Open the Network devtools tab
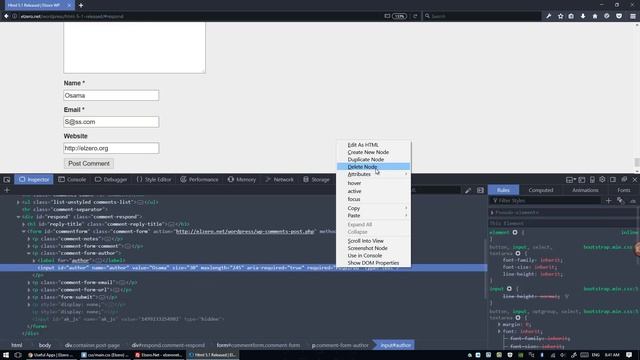The width and height of the screenshot is (640, 360). click(x=279, y=180)
